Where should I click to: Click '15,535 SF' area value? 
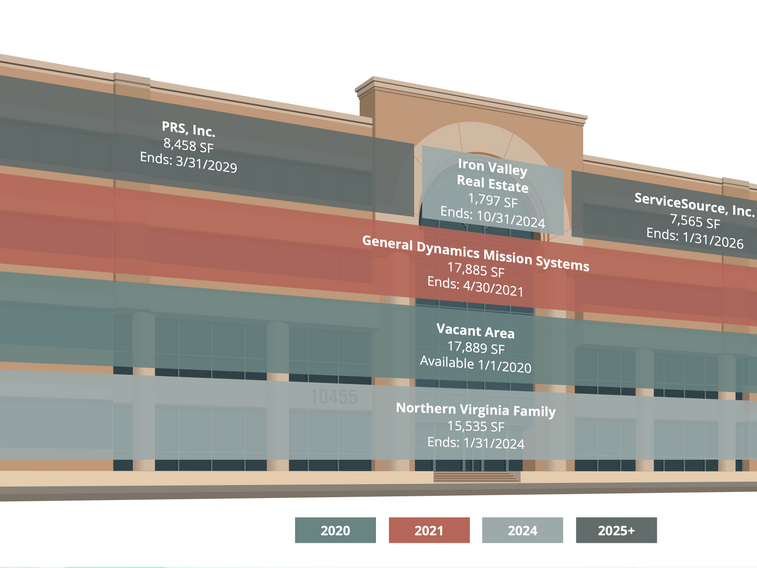pyautogui.click(x=476, y=426)
